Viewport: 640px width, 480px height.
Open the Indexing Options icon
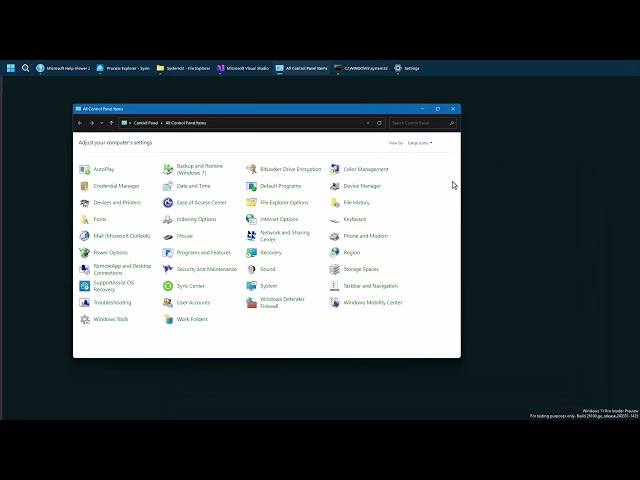click(x=168, y=220)
